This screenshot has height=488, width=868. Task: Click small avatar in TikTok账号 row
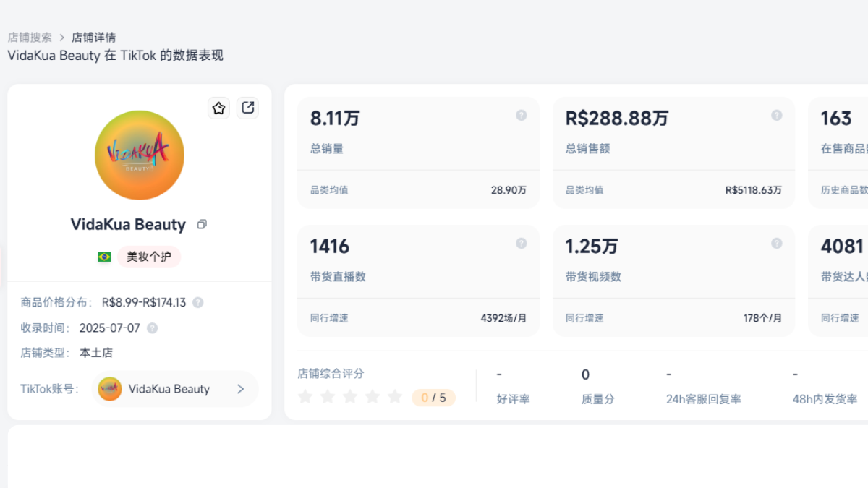coord(110,389)
